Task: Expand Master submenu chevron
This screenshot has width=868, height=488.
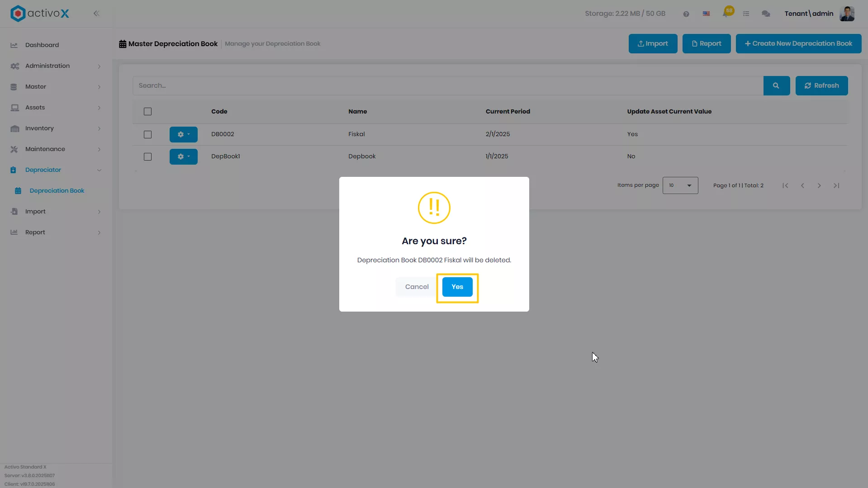Action: (99, 87)
